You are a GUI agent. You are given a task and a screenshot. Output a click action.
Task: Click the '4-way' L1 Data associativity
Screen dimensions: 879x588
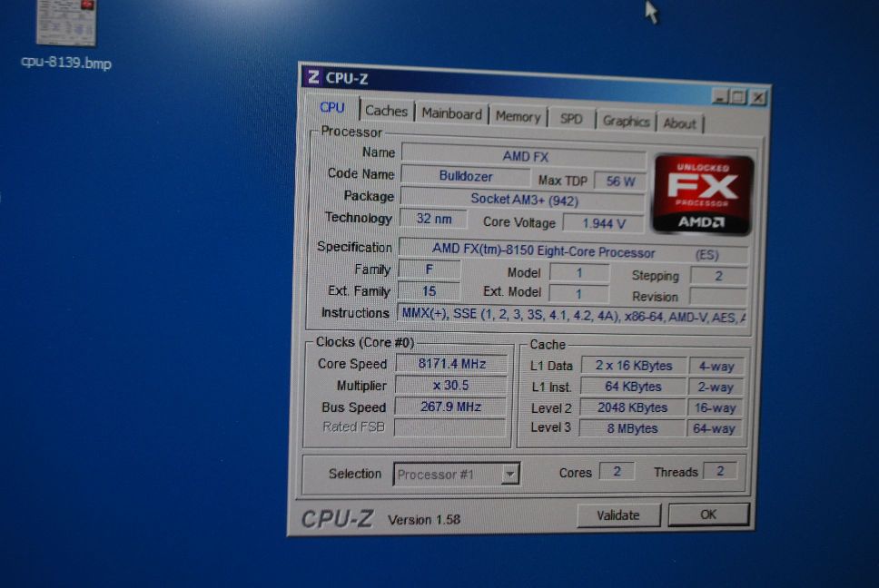coord(716,367)
